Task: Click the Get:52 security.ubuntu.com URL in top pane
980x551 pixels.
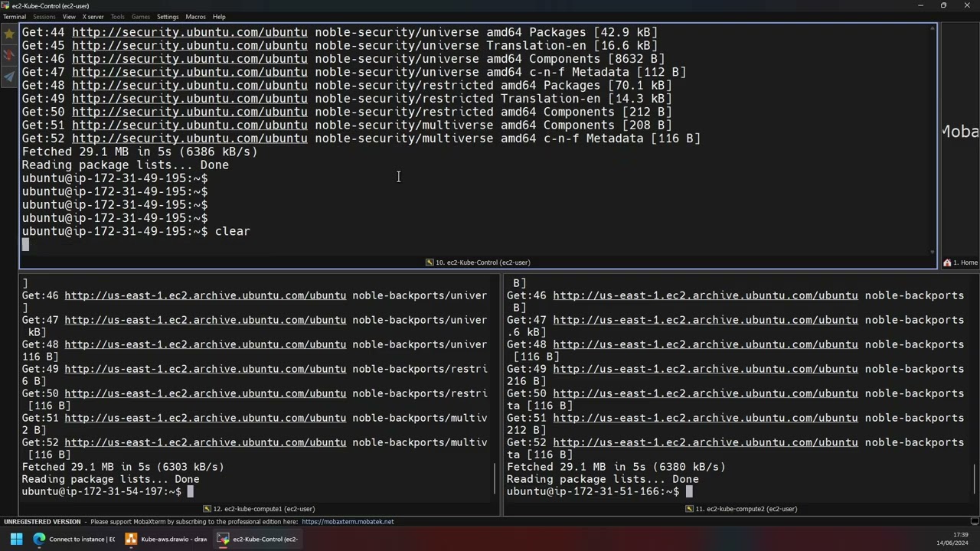Action: click(x=190, y=139)
